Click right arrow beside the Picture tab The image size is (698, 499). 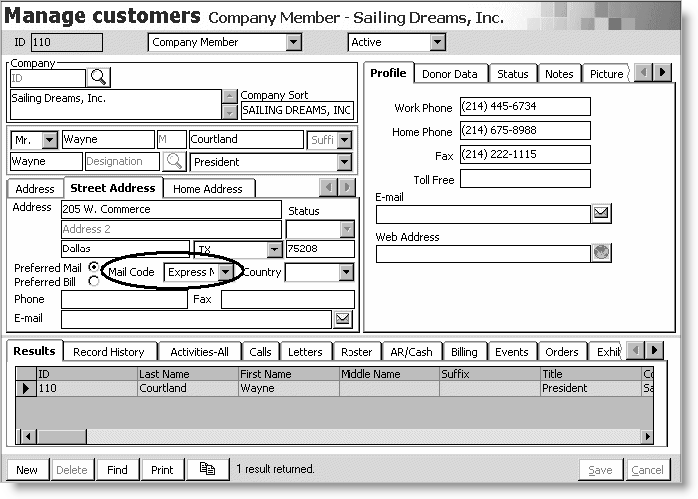point(662,72)
